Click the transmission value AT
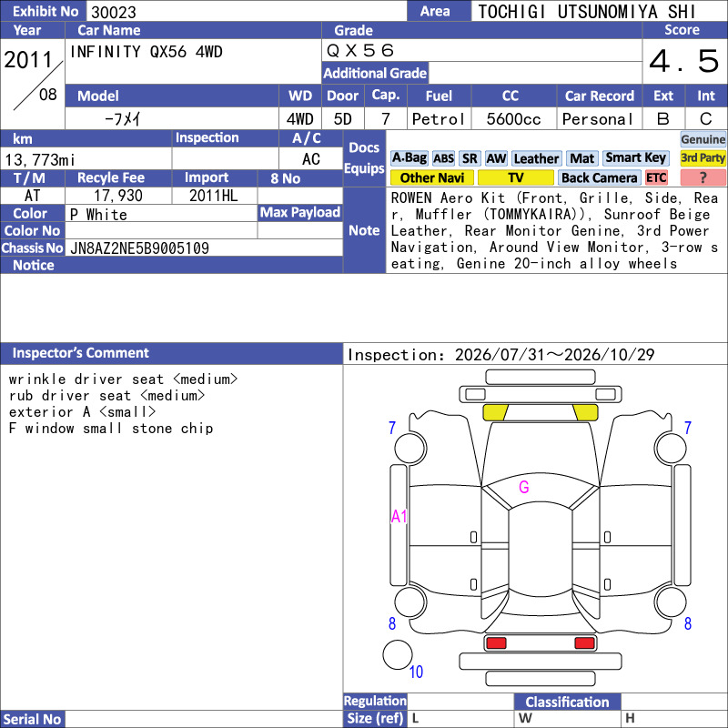This screenshot has height=728, width=728. coord(32,196)
